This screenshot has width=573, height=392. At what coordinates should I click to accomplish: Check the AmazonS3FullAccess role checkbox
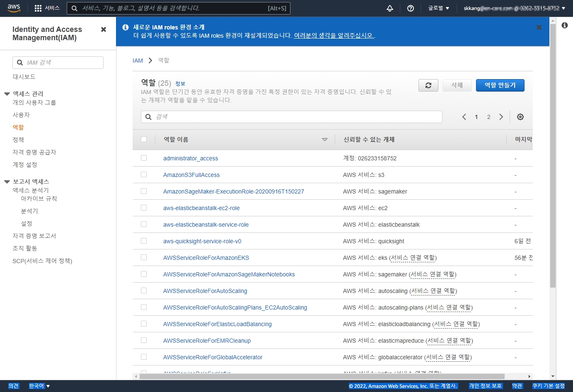coord(144,174)
